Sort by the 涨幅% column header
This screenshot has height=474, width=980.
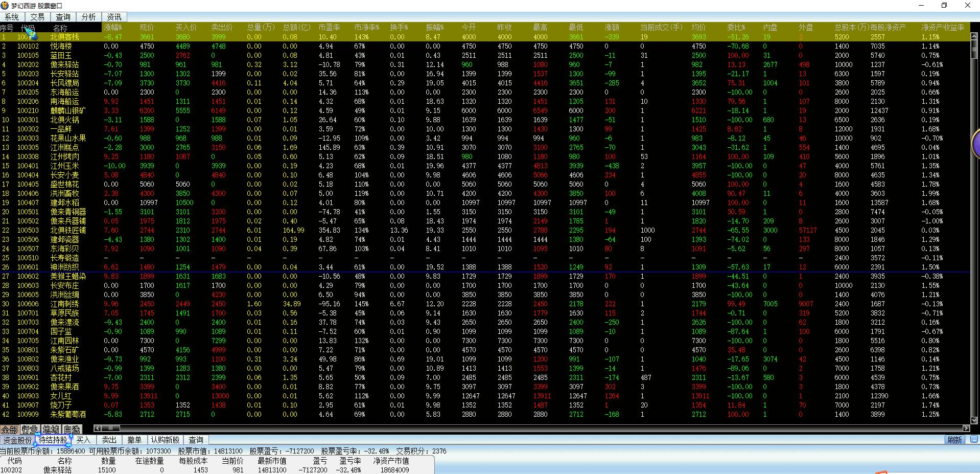pyautogui.click(x=113, y=27)
